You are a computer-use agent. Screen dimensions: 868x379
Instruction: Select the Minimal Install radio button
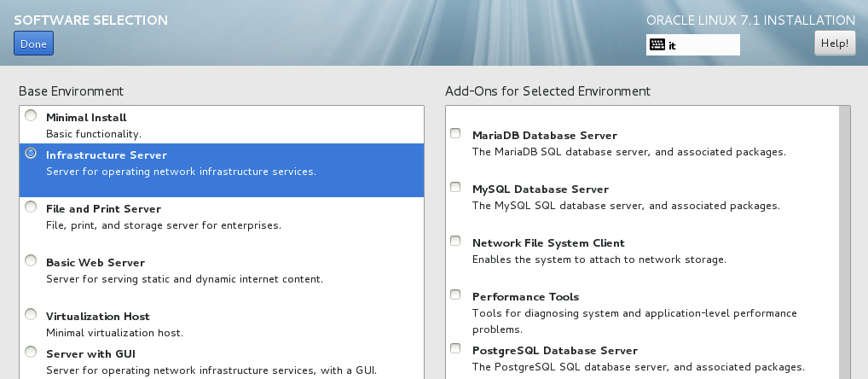31,115
